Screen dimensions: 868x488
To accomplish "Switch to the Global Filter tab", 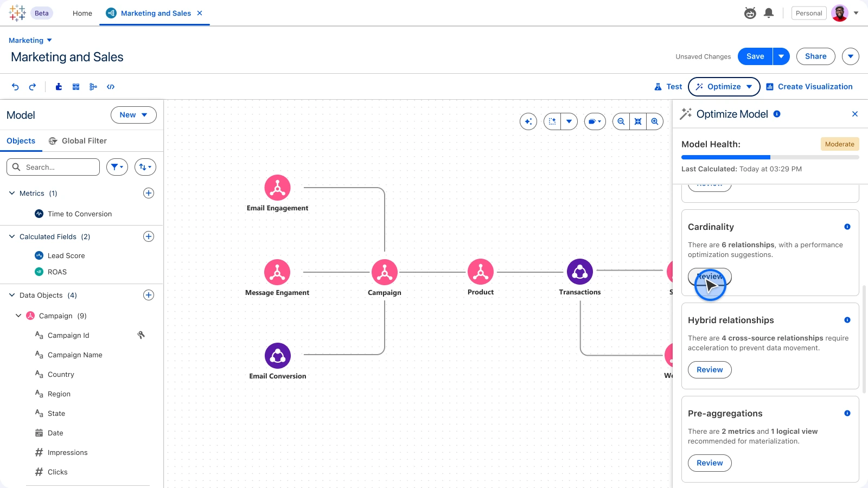I will tap(78, 141).
